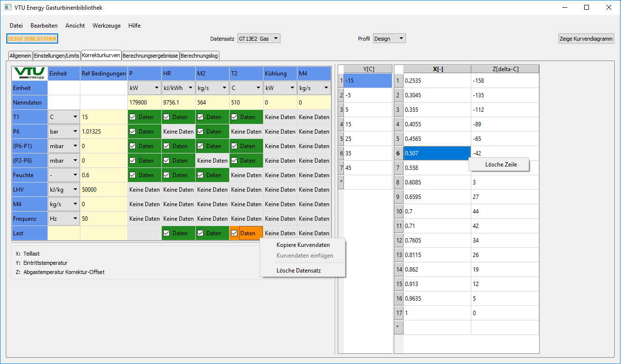
Task: Open the Werkzeuge menu
Action: pyautogui.click(x=107, y=26)
